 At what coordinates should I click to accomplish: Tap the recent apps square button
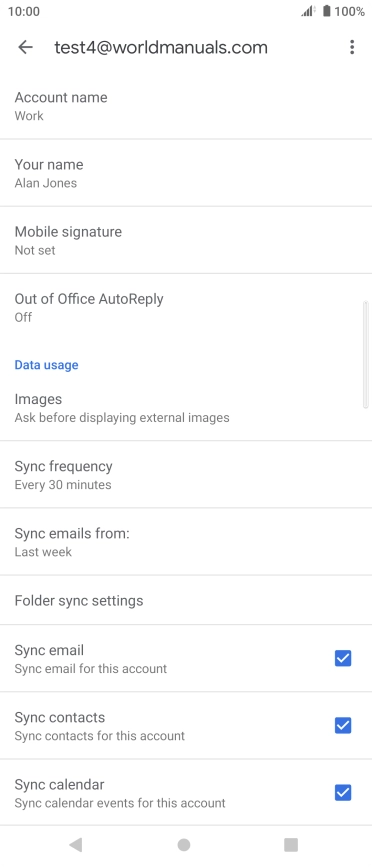point(291,844)
